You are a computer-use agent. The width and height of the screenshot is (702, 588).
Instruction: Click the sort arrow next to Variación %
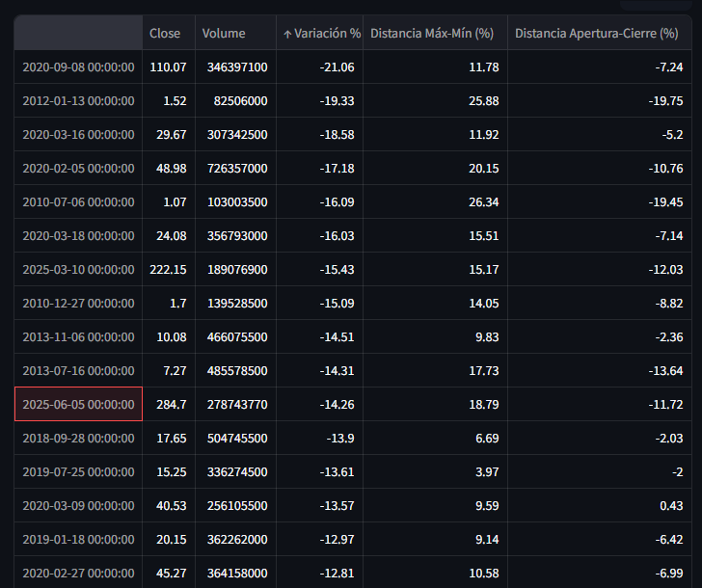point(287,34)
